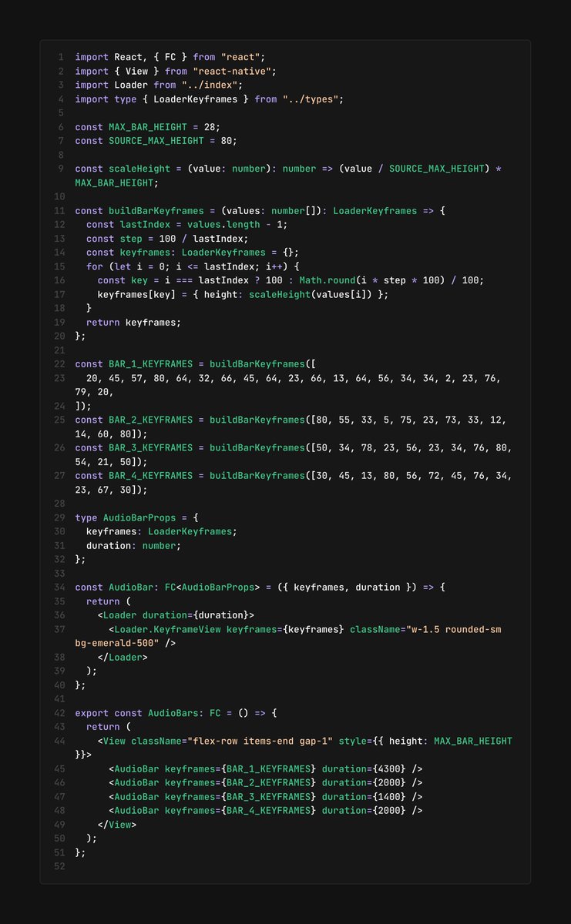Image resolution: width=571 pixels, height=924 pixels.
Task: Click Loader.KeyframeView component on line 37
Action: 167,629
